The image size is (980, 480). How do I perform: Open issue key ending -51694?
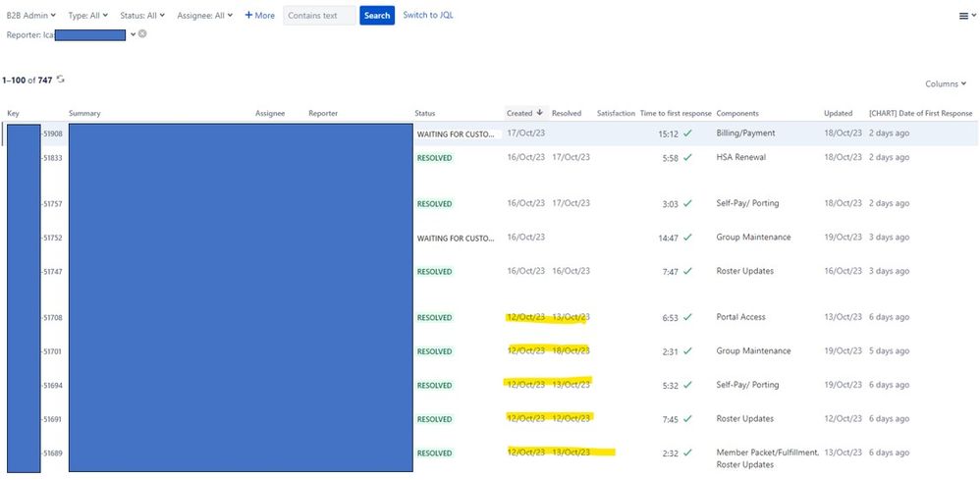tap(52, 386)
